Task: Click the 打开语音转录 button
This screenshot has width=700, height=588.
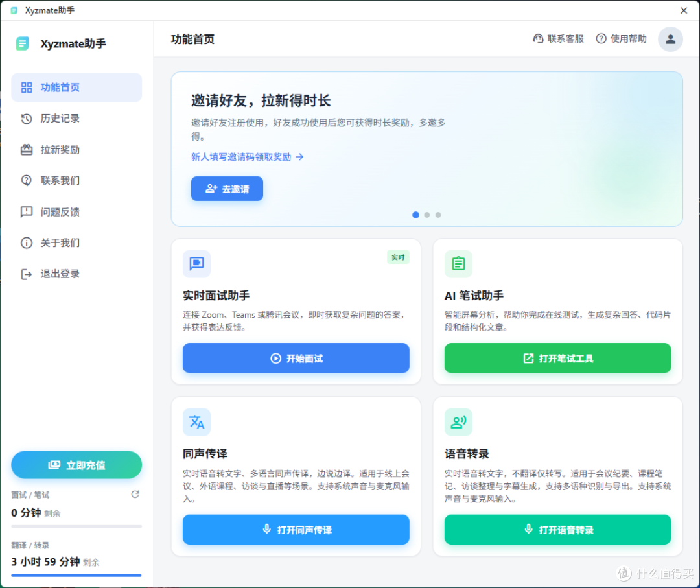Action: pyautogui.click(x=557, y=530)
